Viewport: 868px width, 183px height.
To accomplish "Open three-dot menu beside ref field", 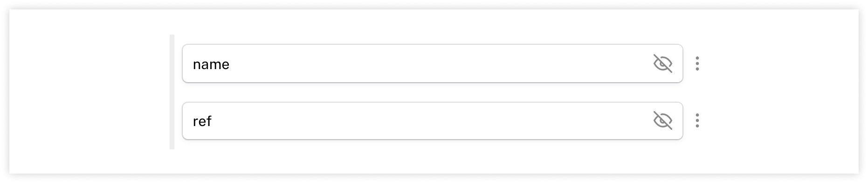I will (697, 120).
